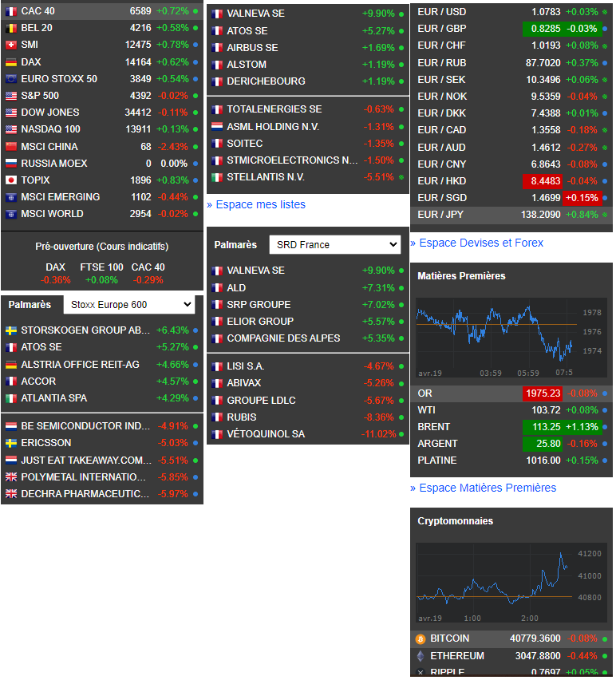
Task: Open the NASDAQ 100 index row
Action: pos(102,129)
